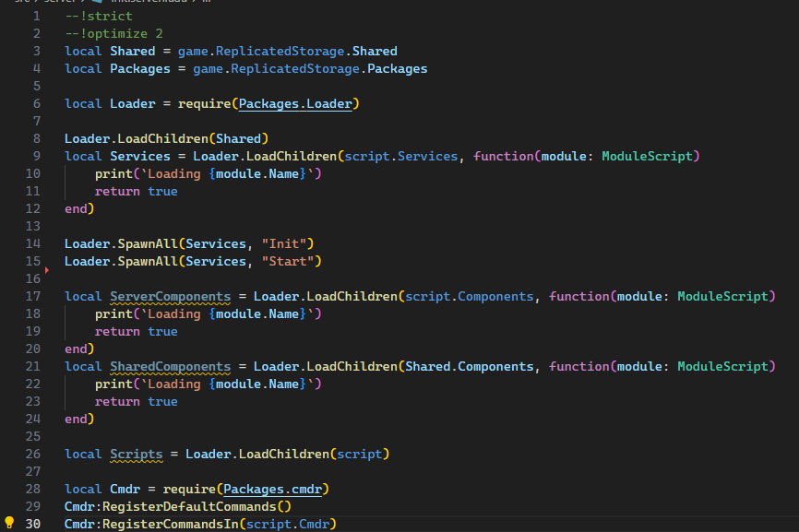Click line number 13 in the gutter
The image size is (799, 532).
click(33, 226)
